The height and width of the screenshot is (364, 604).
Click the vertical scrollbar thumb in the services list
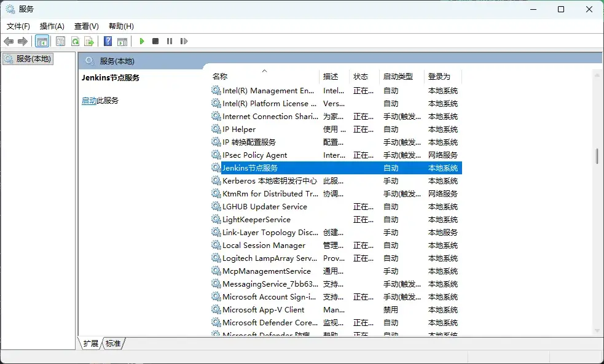click(597, 156)
